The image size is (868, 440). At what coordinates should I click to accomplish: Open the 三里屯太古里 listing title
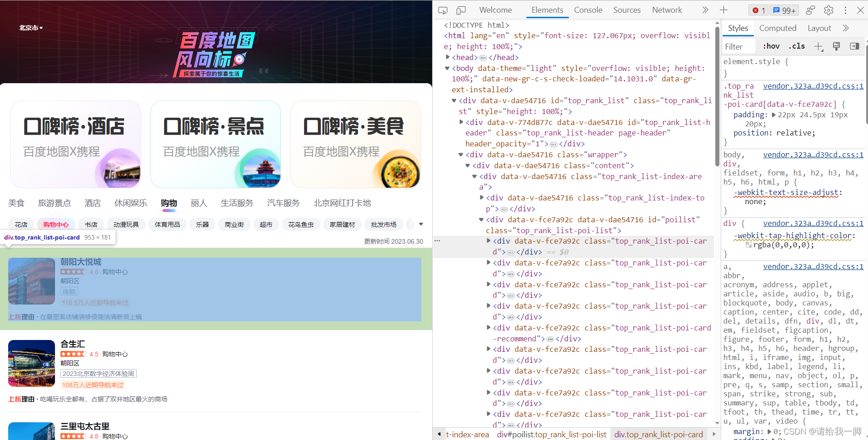[x=85, y=426]
